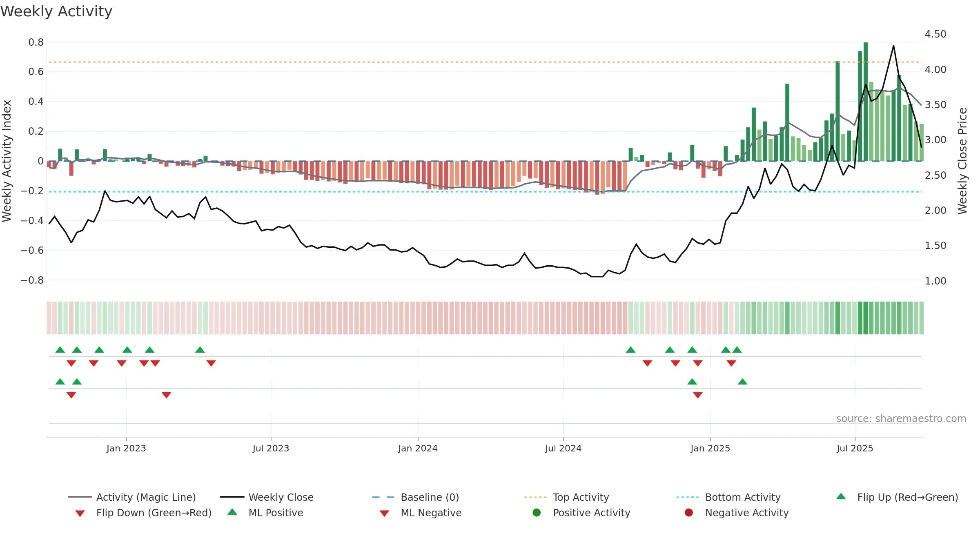The image size is (980, 551).
Task: Click the 2.00 price axis tick label
Action: (935, 210)
